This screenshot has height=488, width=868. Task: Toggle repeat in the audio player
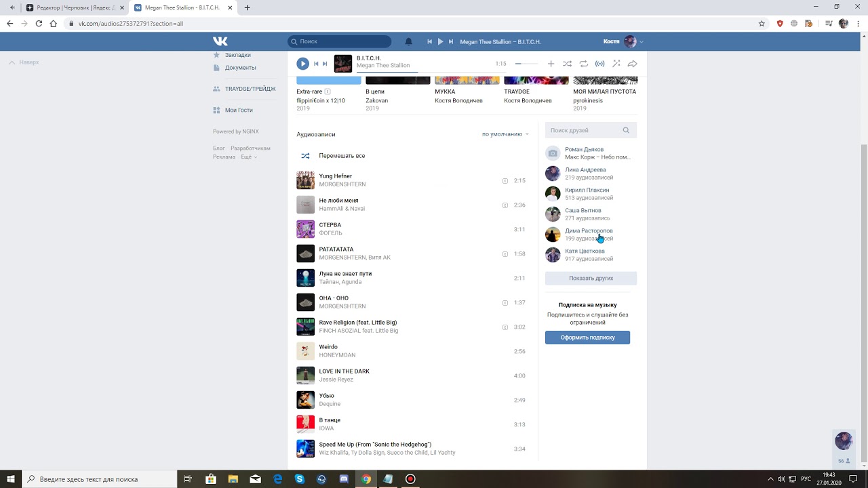(x=583, y=64)
